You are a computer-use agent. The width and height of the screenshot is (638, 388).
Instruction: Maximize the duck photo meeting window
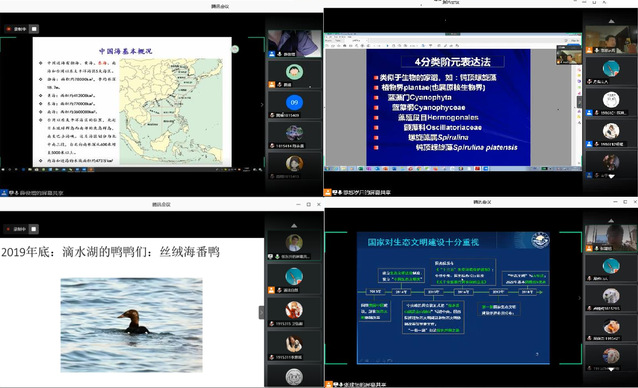click(308, 204)
